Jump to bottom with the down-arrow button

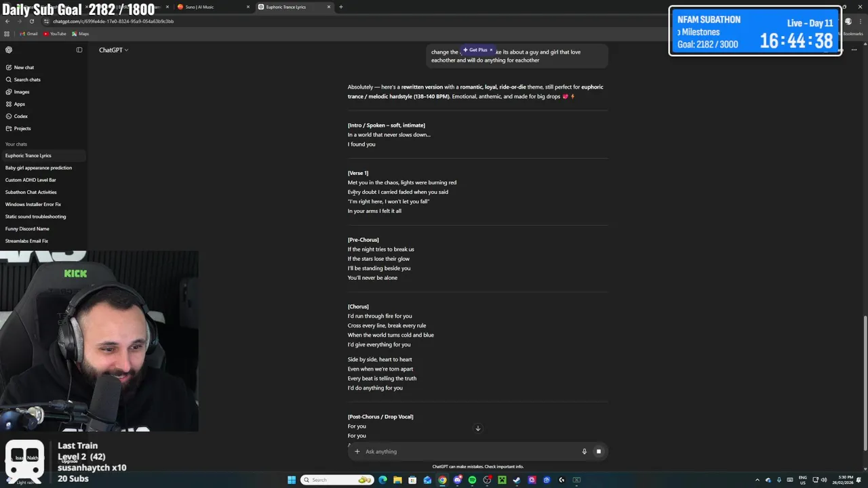(477, 428)
